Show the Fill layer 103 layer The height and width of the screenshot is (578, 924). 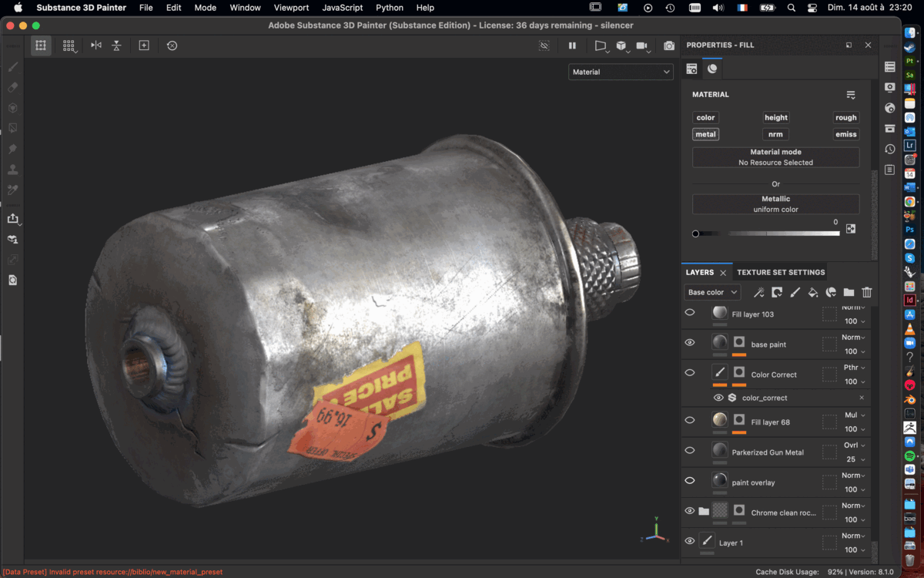pyautogui.click(x=690, y=311)
